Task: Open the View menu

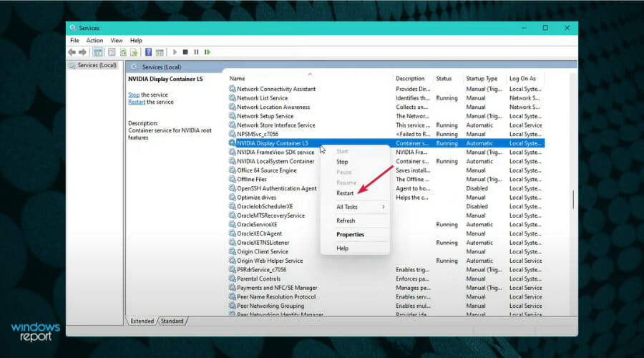Action: (116, 40)
